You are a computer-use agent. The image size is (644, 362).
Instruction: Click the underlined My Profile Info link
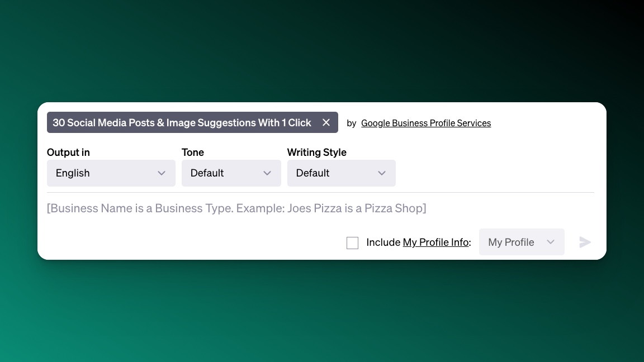coord(435,242)
